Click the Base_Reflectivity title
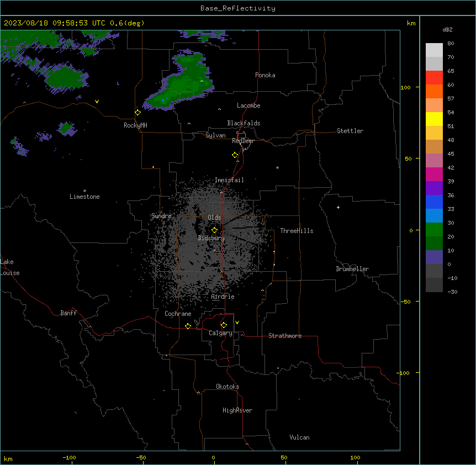Image resolution: width=476 pixels, height=465 pixels. tap(238, 8)
